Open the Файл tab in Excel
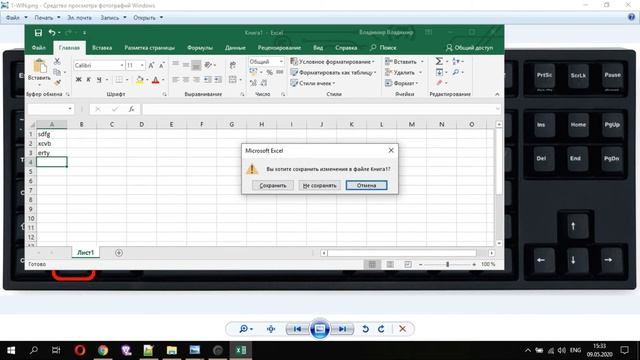640x360 pixels. 39,48
